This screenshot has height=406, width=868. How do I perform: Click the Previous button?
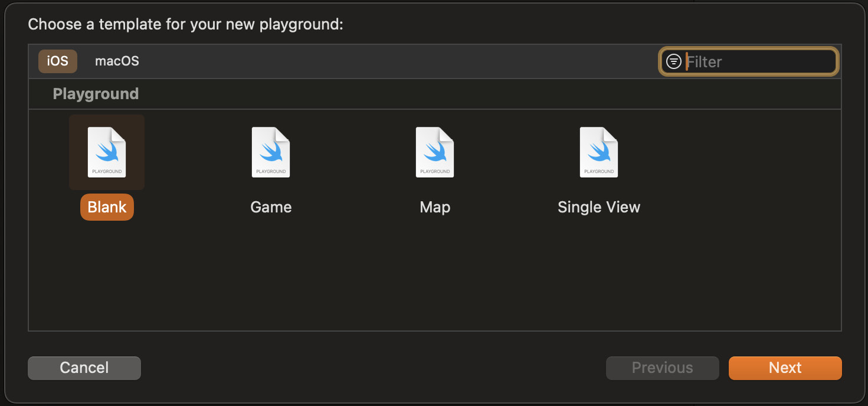[662, 368]
